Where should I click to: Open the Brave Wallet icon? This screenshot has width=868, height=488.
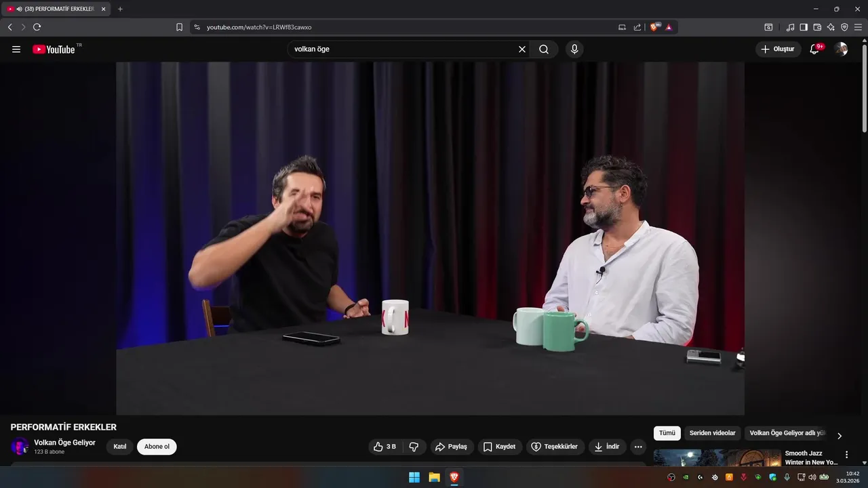817,27
